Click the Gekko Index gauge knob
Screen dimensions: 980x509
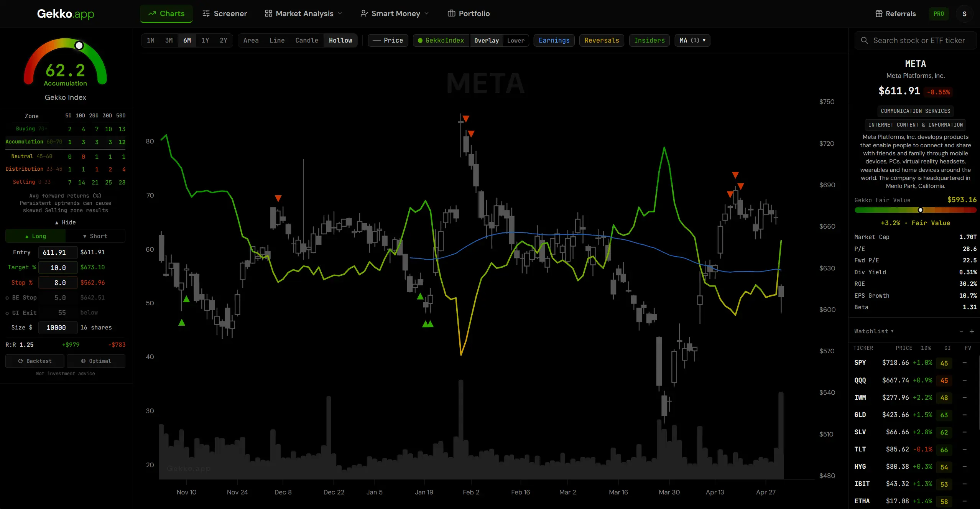[79, 46]
